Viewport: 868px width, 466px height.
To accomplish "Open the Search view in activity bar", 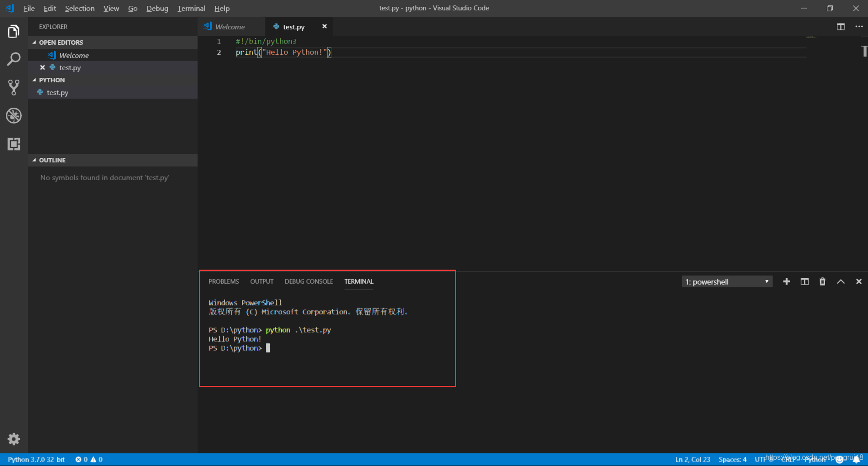I will click(x=14, y=59).
